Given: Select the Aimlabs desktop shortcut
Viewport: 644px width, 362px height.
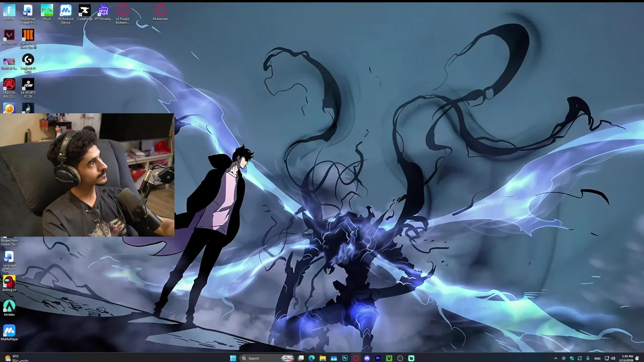Looking at the screenshot, I should pos(9,308).
